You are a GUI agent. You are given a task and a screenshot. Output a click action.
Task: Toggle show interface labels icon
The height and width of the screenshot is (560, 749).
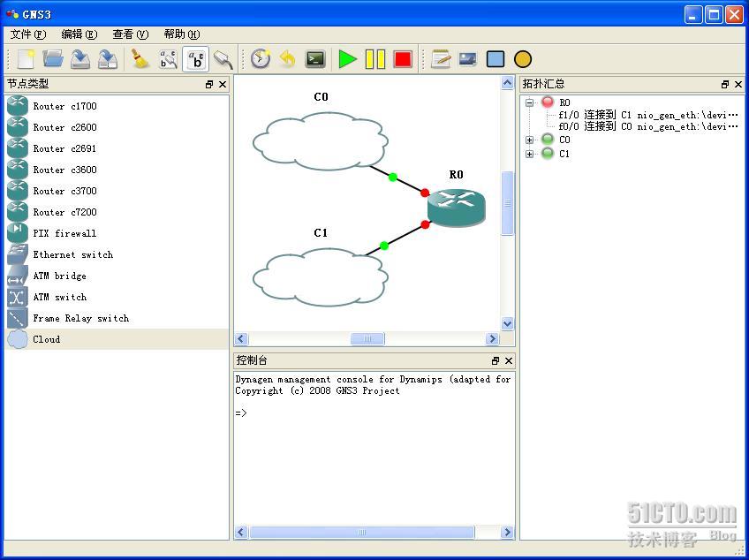[x=168, y=59]
